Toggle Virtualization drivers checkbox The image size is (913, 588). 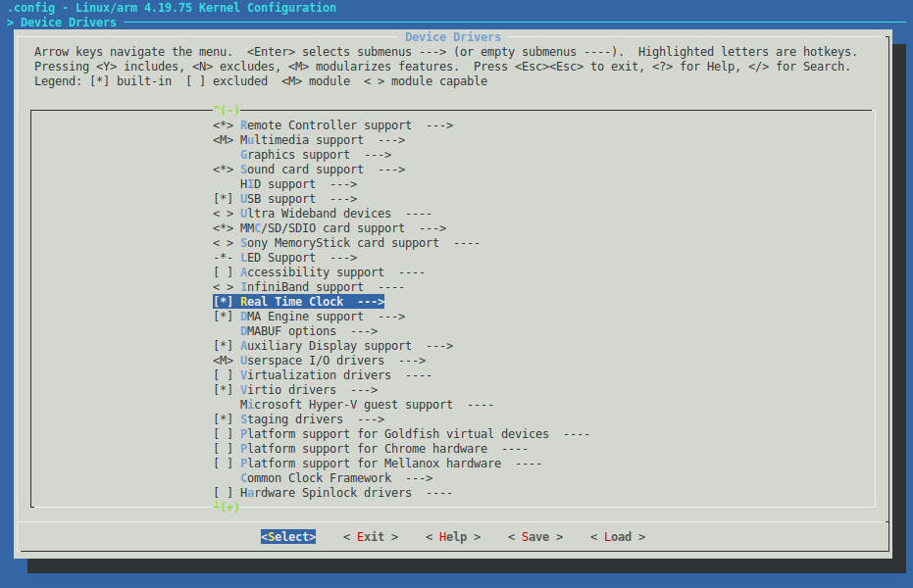click(x=223, y=375)
